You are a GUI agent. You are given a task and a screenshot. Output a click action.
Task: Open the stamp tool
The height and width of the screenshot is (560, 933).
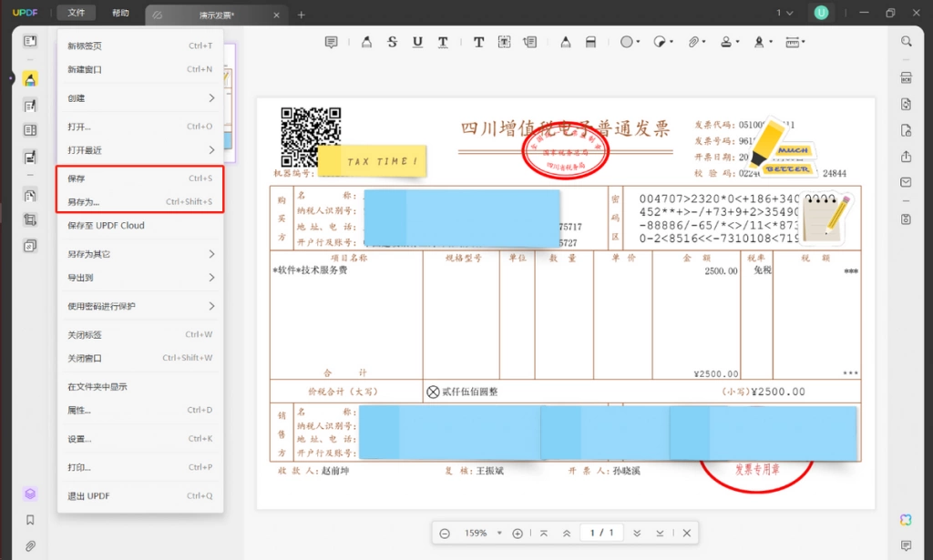[x=726, y=42]
